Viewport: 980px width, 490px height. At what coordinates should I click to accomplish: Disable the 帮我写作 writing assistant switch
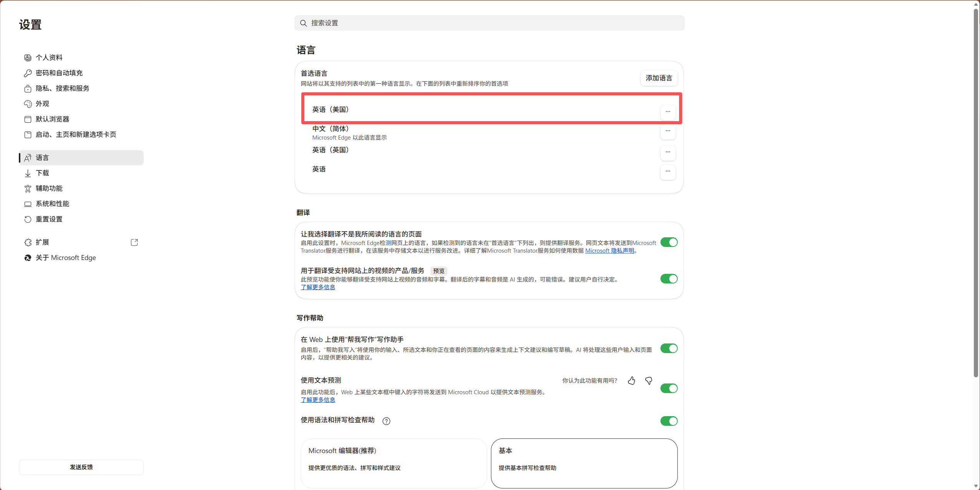pyautogui.click(x=669, y=348)
